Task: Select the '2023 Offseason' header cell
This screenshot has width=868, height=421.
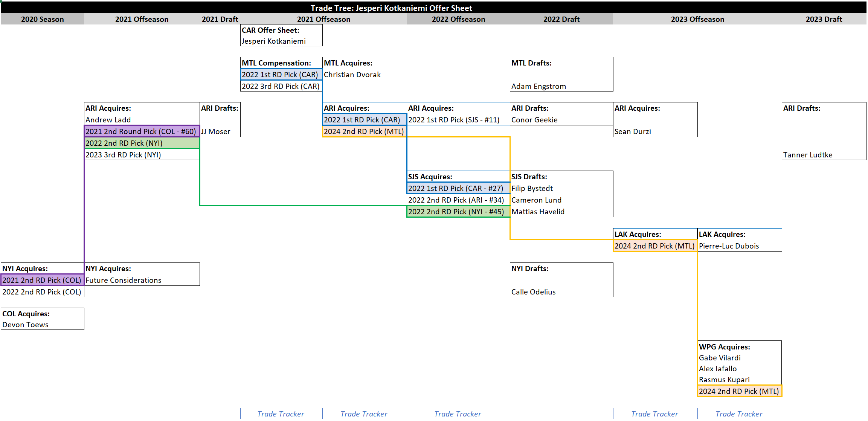Action: point(697,19)
